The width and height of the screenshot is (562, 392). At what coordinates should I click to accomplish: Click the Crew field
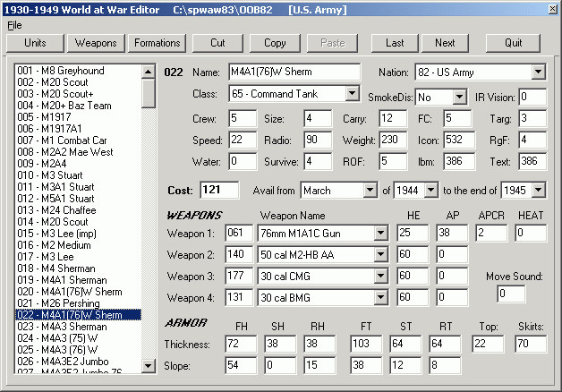(243, 119)
